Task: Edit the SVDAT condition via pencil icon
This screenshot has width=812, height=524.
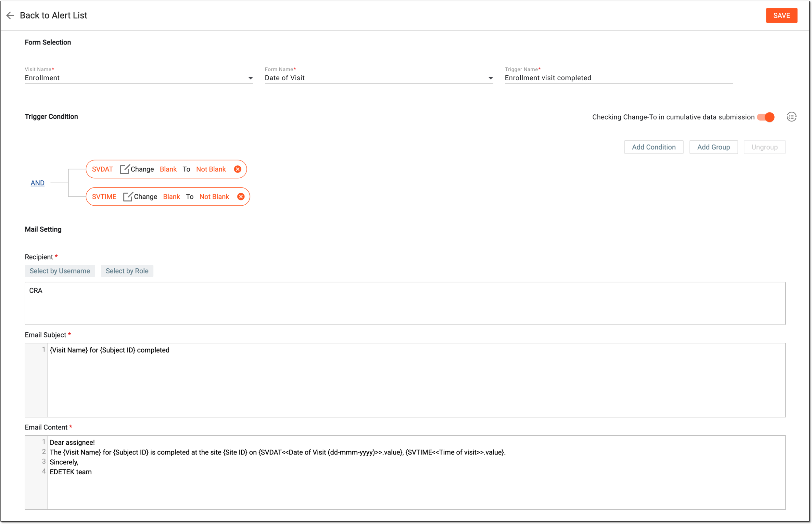Action: click(124, 169)
